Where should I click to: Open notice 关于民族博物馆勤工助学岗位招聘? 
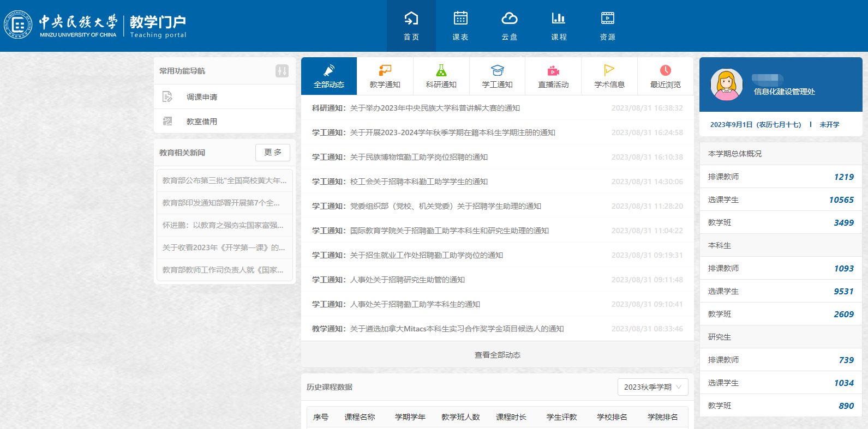click(419, 157)
